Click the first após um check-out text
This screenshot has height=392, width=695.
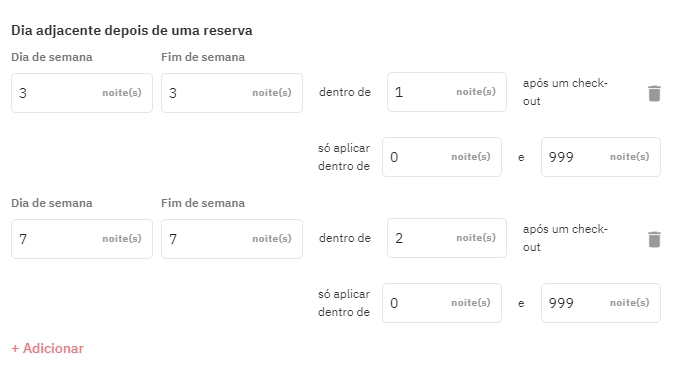click(x=565, y=92)
